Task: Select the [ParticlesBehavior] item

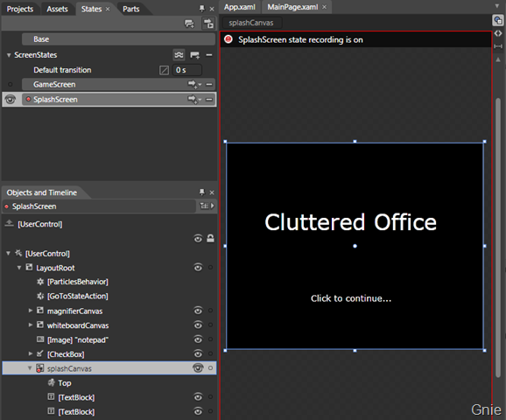Action: click(77, 282)
